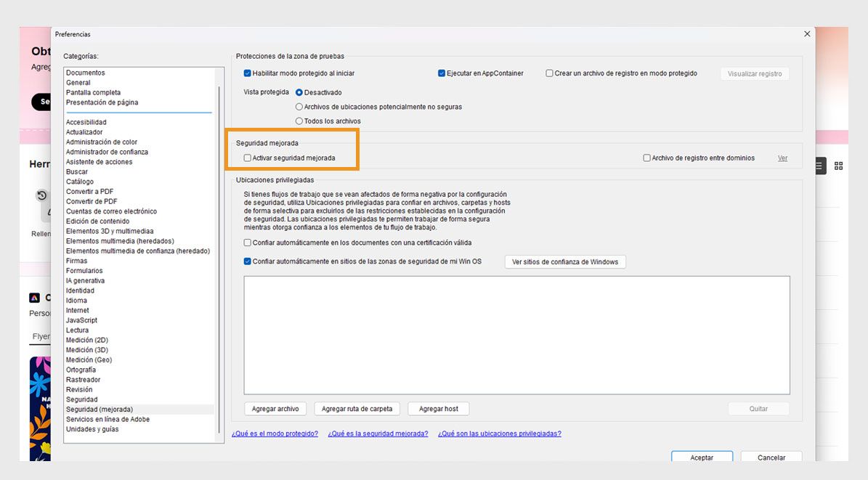868x480 pixels.
Task: Click the Quitar button
Action: pos(758,409)
